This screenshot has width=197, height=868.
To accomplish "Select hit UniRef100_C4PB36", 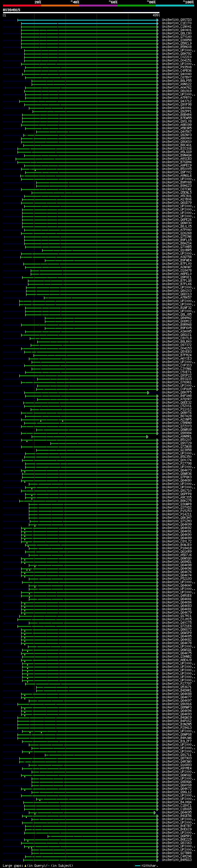I will 176,71.
